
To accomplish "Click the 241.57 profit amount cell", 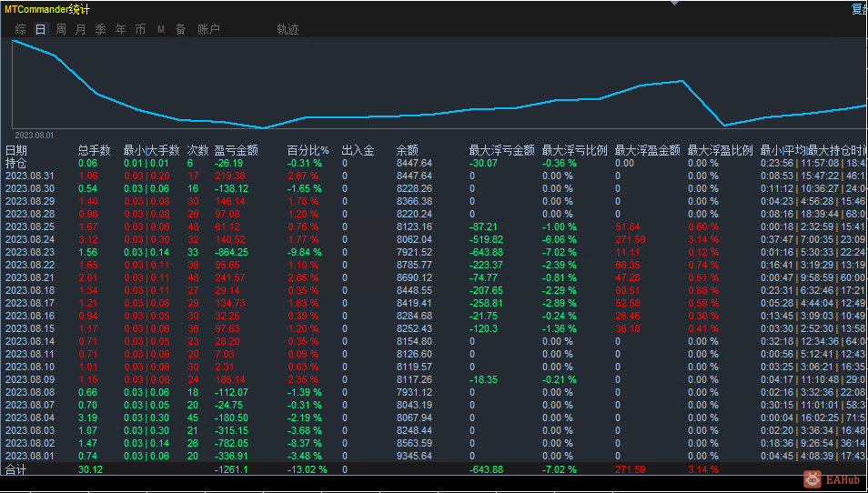I will click(x=229, y=277).
